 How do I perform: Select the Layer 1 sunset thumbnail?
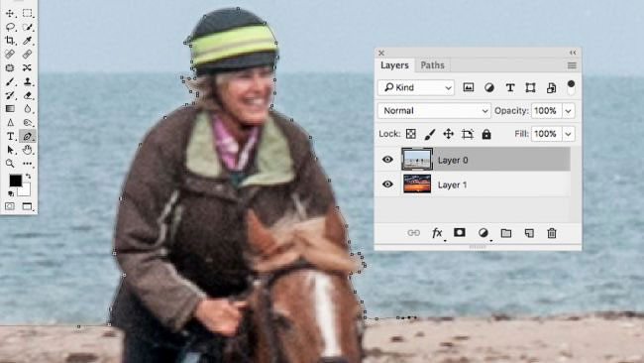pyautogui.click(x=417, y=183)
